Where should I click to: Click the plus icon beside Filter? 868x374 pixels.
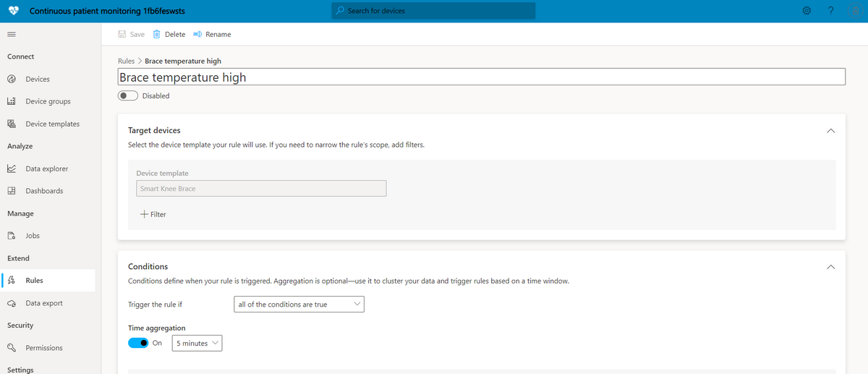(144, 214)
